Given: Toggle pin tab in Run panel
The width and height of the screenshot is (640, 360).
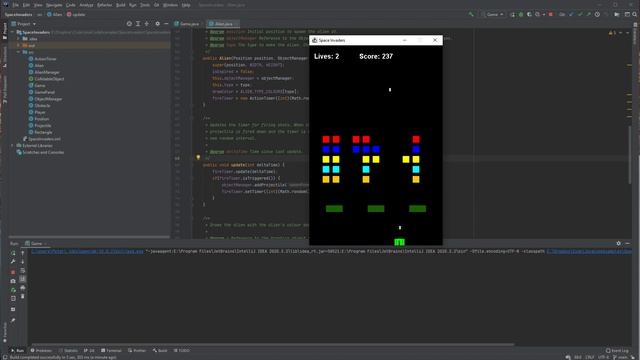Looking at the screenshot, I should 13,320.
